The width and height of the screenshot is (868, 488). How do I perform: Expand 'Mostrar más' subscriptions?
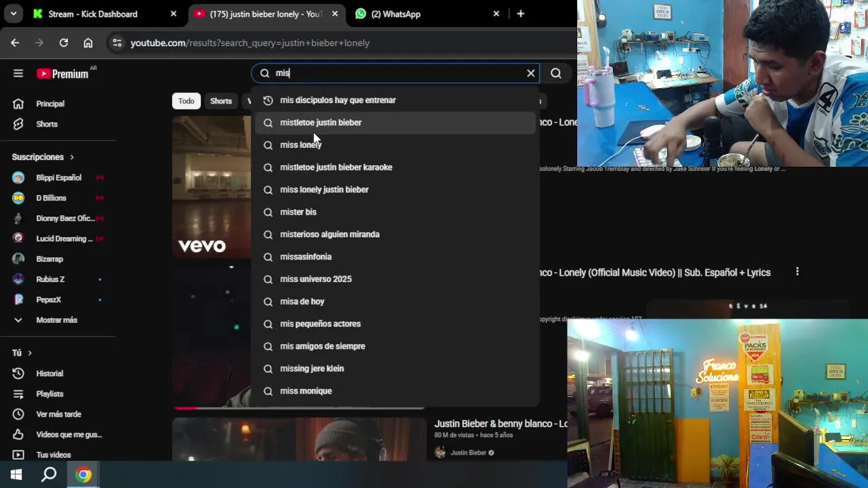(x=57, y=320)
